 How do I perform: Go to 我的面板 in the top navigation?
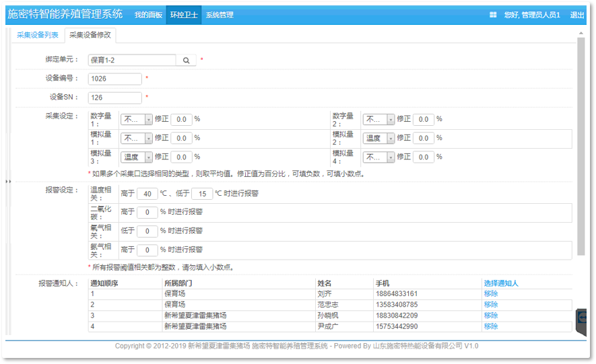click(148, 15)
